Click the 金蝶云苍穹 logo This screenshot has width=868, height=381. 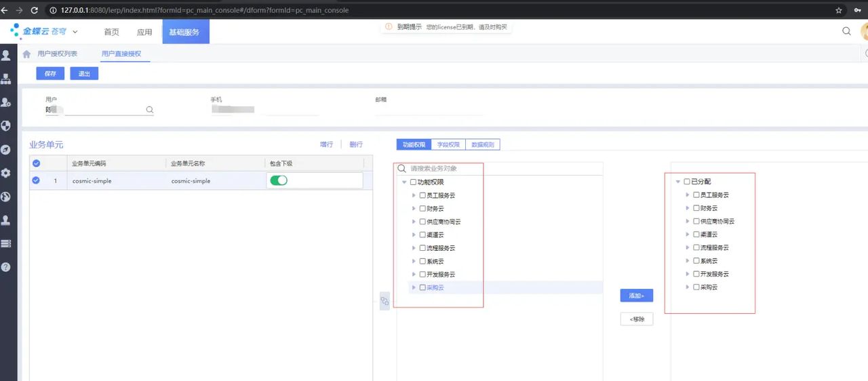39,31
